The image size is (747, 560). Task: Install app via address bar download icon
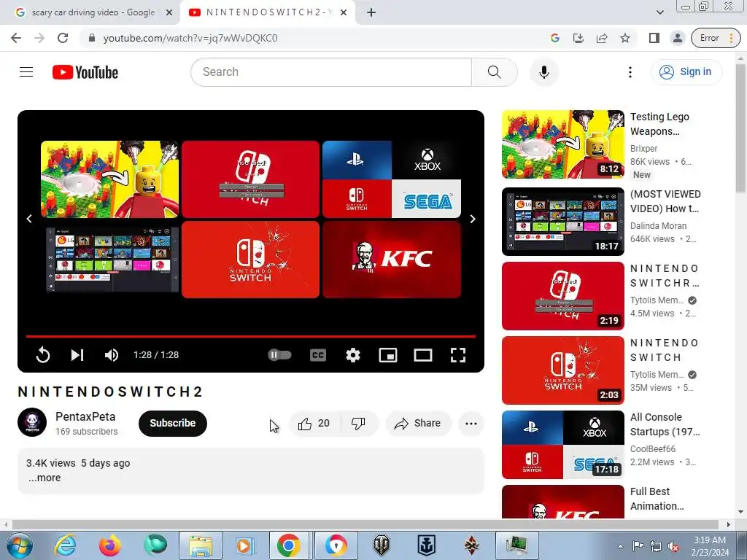click(x=578, y=38)
